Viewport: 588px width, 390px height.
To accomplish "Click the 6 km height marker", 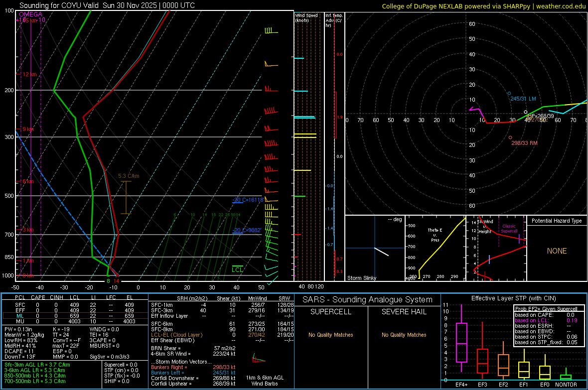I will [x=28, y=181].
